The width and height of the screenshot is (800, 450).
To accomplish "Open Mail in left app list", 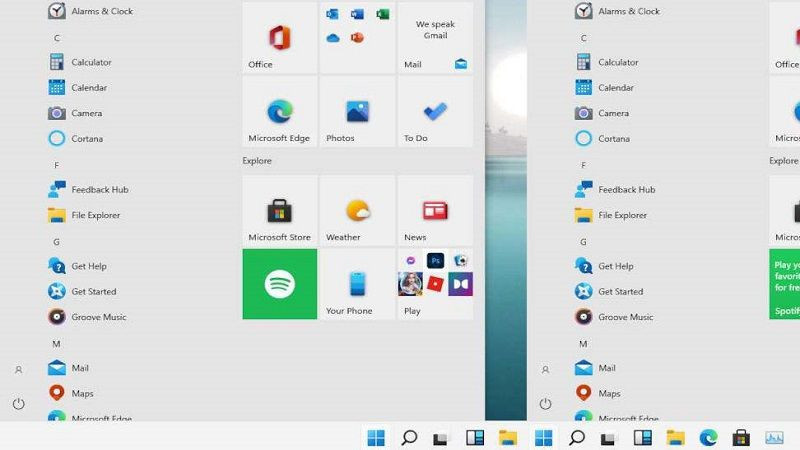I will coord(68,368).
